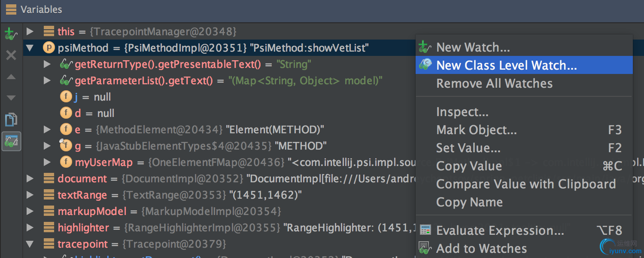Click Evaluate Expression calculator icon
The image size is (644, 258).
425,230
